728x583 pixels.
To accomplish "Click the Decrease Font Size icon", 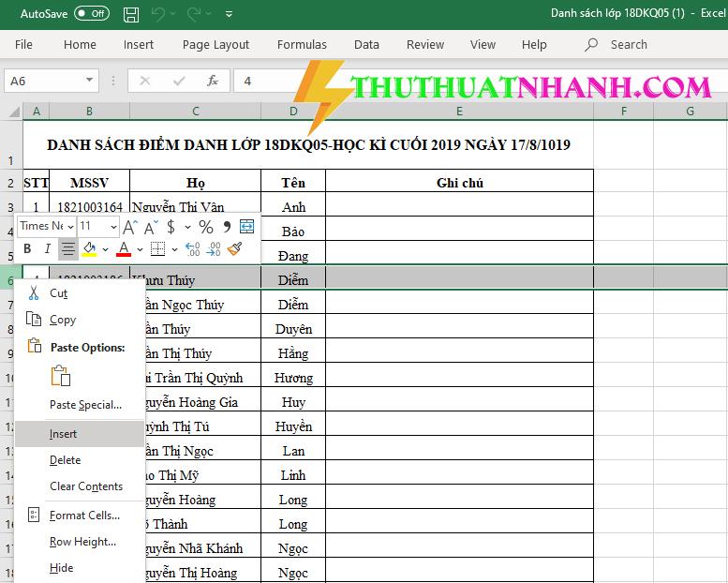I will point(151,227).
